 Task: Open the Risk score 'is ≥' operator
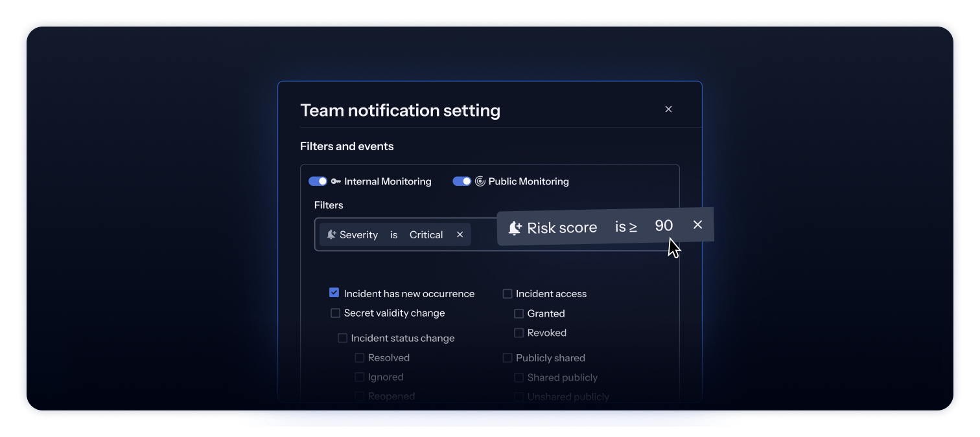pos(625,227)
